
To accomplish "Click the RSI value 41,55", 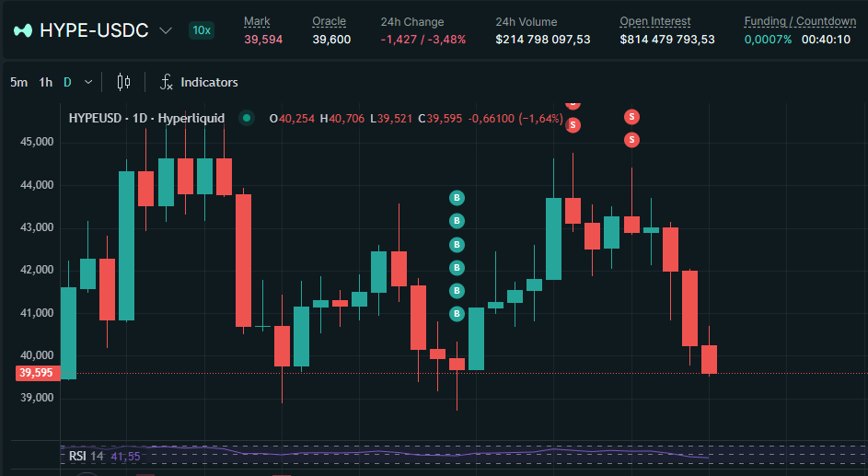I will coord(126,457).
